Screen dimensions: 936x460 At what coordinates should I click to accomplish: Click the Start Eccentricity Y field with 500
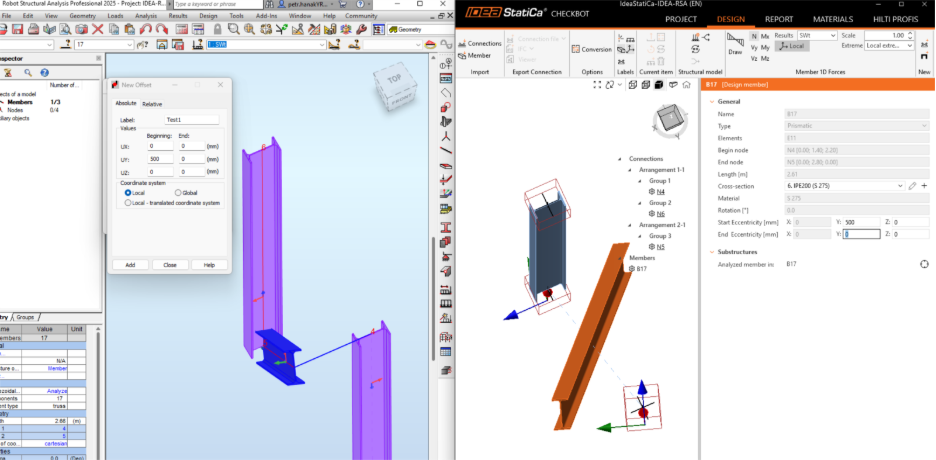(x=861, y=222)
